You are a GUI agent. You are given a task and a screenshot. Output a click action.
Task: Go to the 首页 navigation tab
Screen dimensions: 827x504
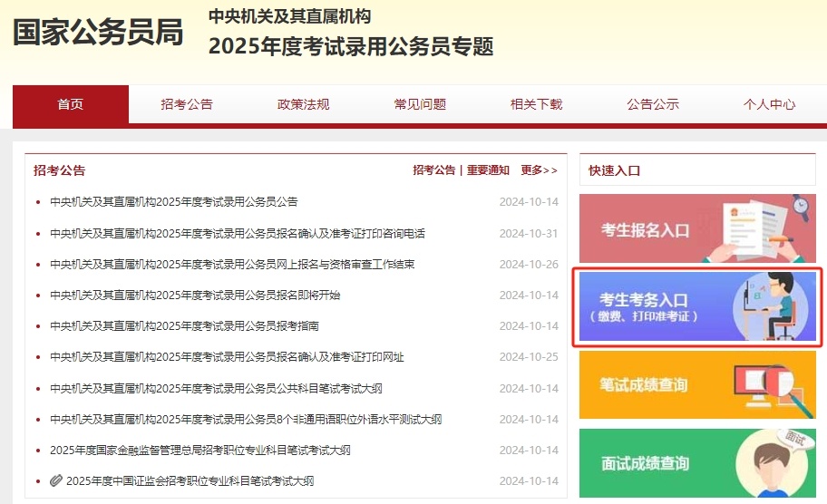(x=71, y=104)
